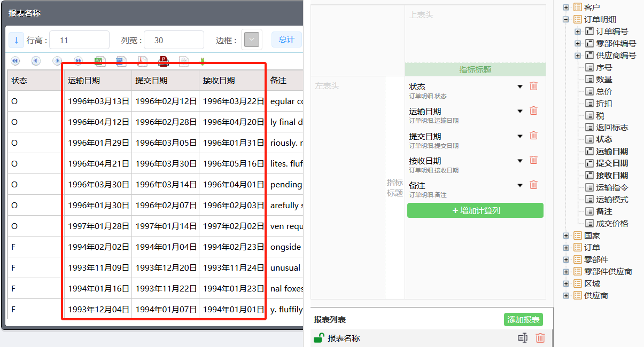The height and width of the screenshot is (347, 644).
Task: Expand the 订单 tree node
Action: [566, 248]
